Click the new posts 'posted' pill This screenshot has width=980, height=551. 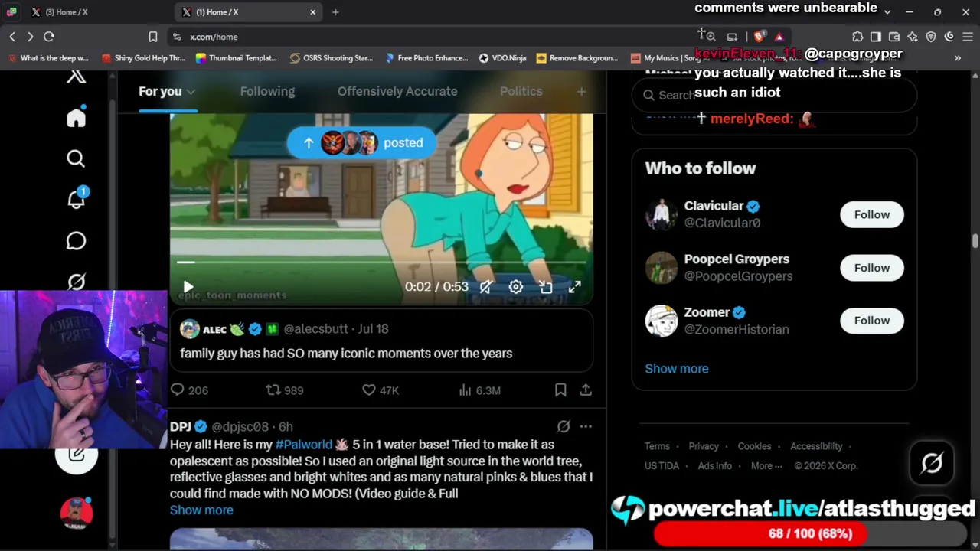click(361, 142)
